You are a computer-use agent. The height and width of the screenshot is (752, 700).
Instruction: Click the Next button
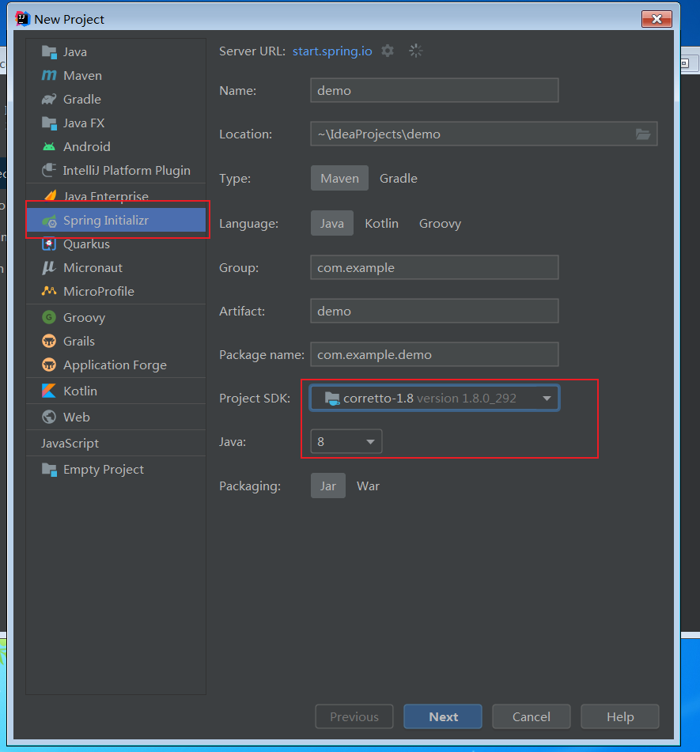(x=443, y=716)
